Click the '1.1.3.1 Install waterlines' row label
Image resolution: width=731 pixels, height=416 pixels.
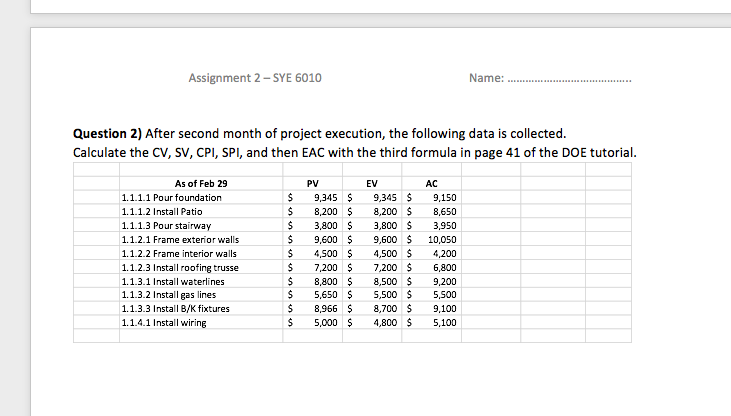(x=173, y=282)
